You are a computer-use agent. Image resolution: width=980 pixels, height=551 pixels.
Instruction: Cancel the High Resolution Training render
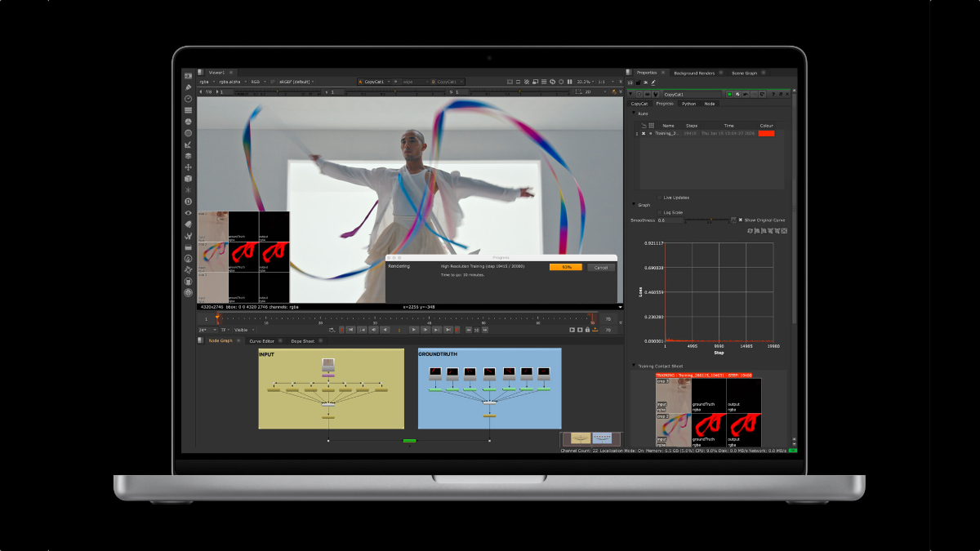pos(602,268)
